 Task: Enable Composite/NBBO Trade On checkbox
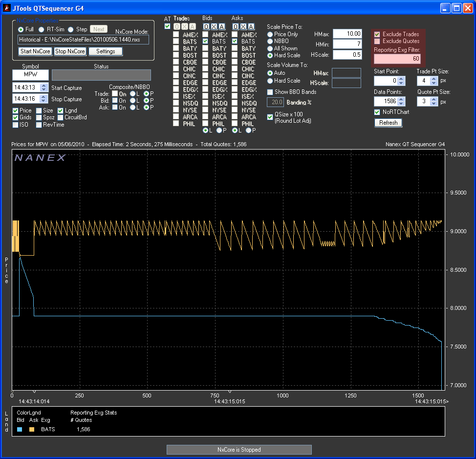115,93
